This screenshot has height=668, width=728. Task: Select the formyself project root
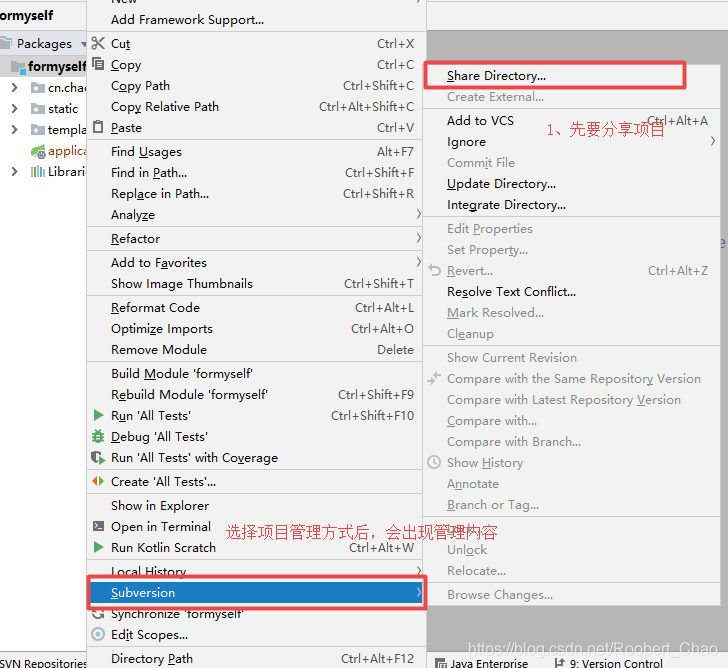click(43, 67)
